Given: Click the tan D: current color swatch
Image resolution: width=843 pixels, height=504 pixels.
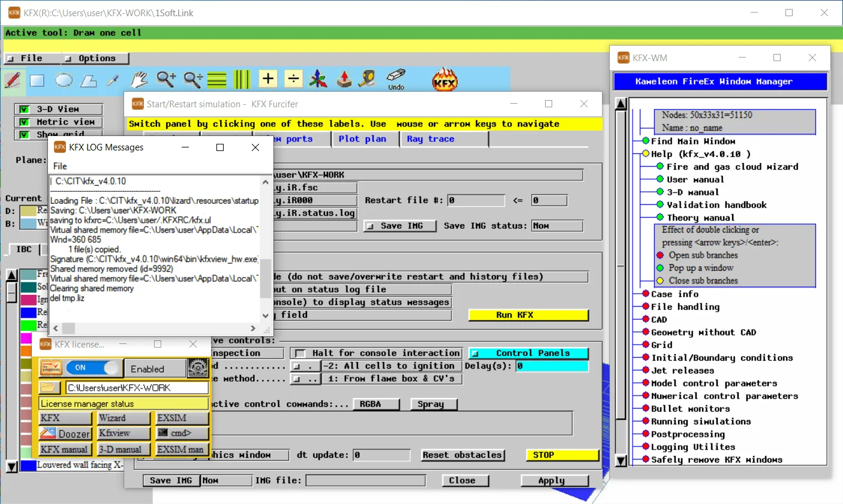Looking at the screenshot, I should 28,211.
